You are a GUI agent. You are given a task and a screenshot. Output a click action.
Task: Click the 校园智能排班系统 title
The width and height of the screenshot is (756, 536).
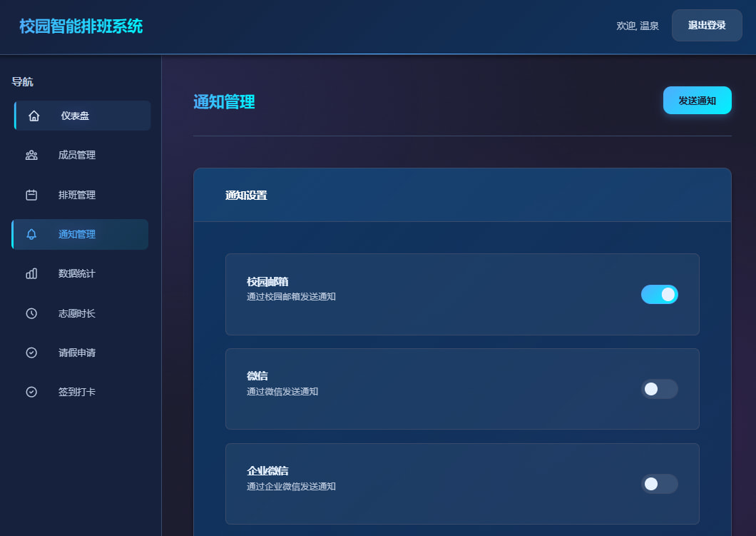[81, 26]
